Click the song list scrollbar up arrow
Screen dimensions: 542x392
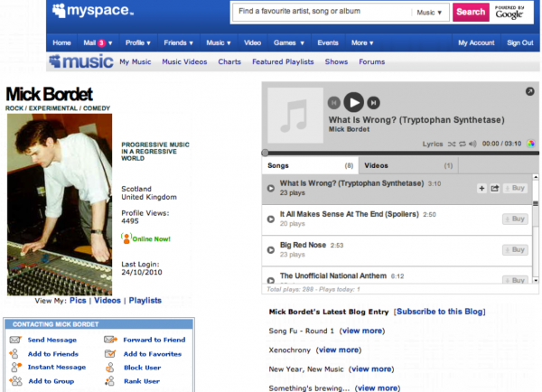(536, 177)
